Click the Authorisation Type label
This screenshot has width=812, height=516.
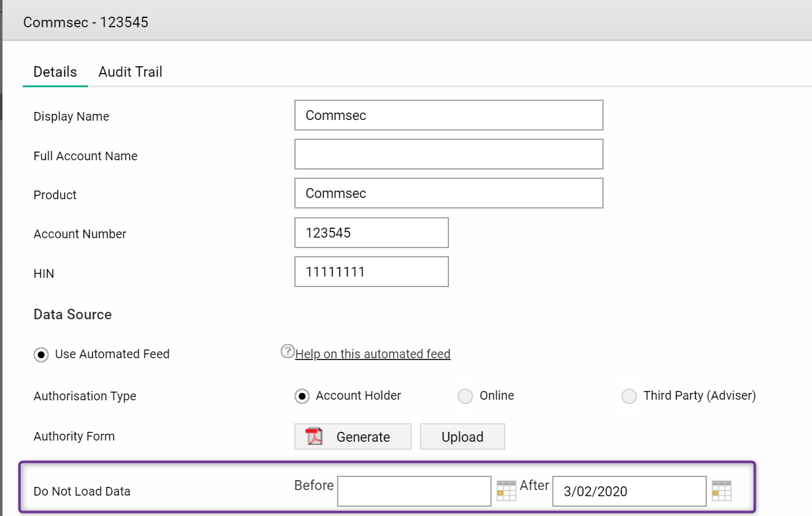pyautogui.click(x=85, y=396)
